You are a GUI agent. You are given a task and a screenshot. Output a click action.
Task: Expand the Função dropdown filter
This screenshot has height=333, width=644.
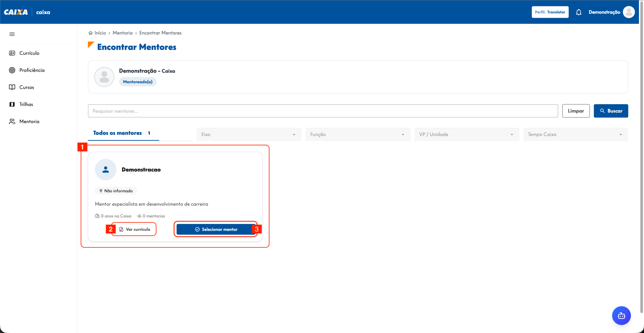tap(358, 134)
